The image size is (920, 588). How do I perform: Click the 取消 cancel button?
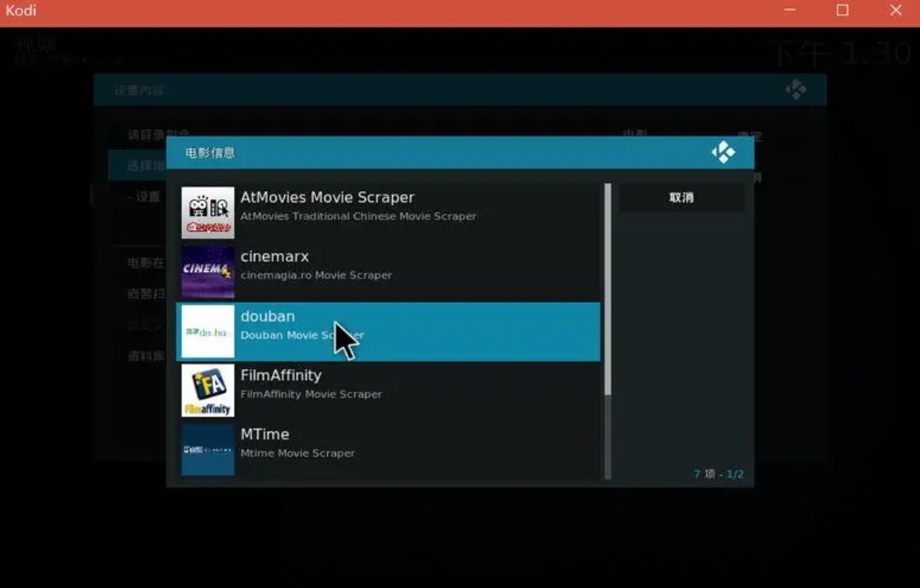point(682,198)
